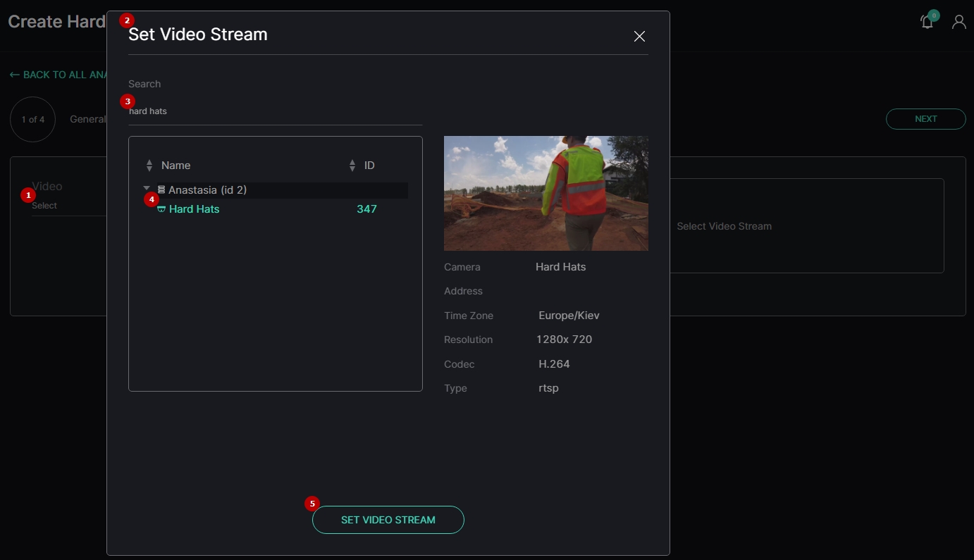Open the notifications bell icon

point(927,22)
